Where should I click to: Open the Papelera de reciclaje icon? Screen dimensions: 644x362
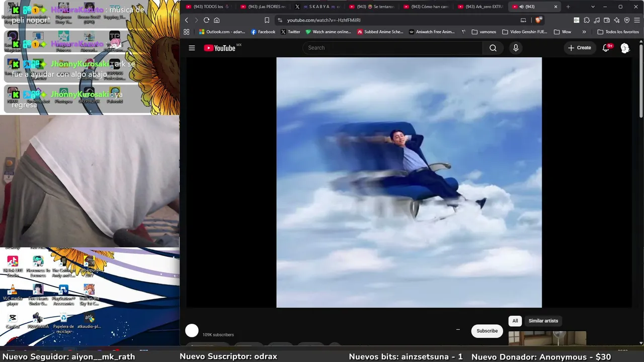(63, 323)
